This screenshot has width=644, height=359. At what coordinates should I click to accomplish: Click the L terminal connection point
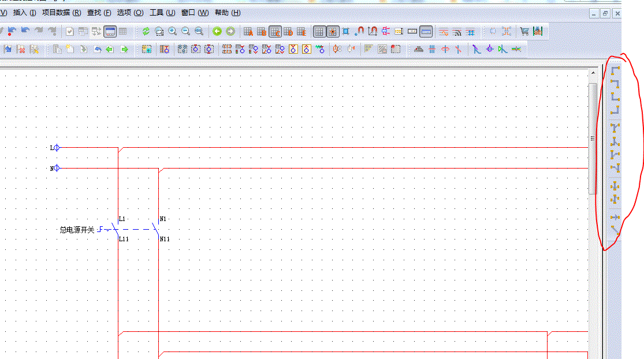[x=57, y=148]
